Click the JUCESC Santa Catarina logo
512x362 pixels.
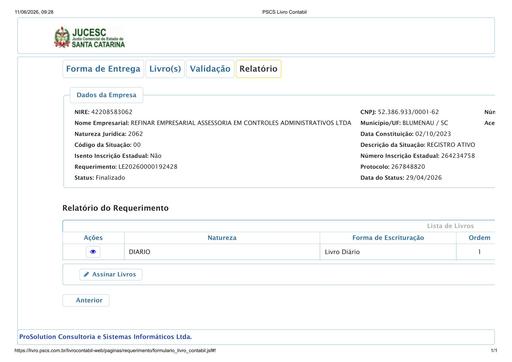pos(90,37)
